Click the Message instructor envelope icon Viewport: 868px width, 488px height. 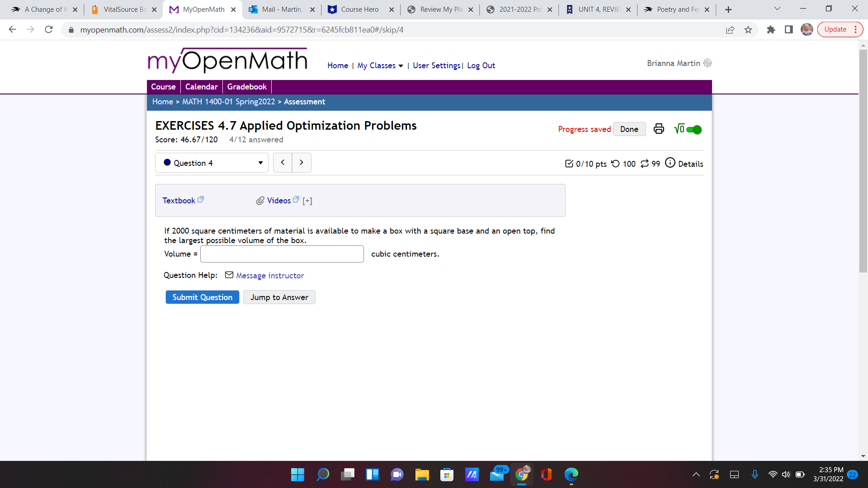coord(229,275)
